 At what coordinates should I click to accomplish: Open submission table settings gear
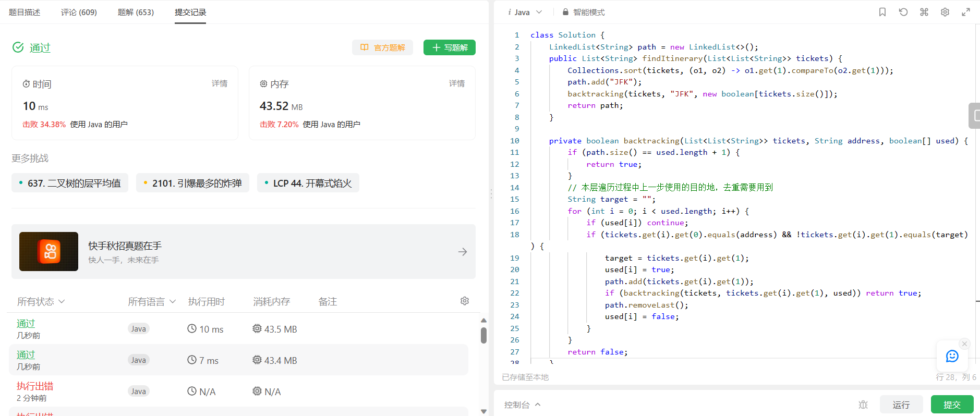click(465, 301)
